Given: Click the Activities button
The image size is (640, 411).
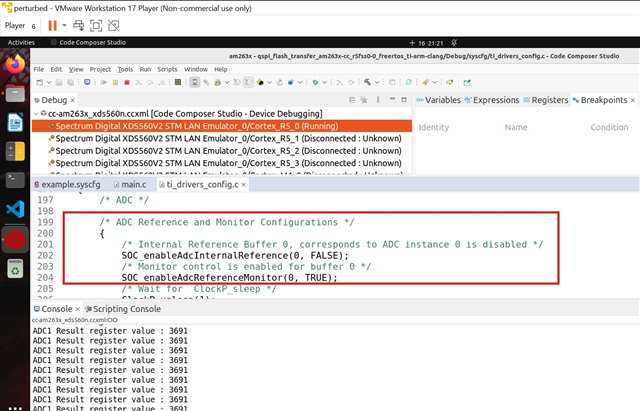Looking at the screenshot, I should [x=21, y=42].
